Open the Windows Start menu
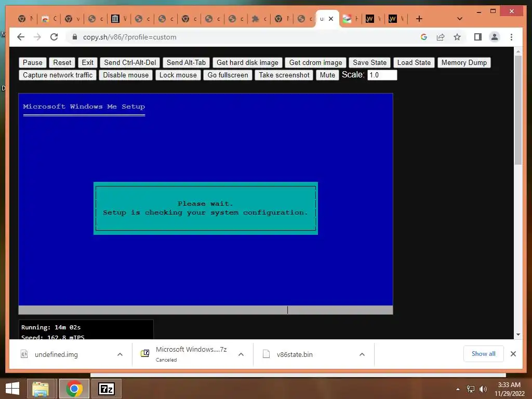 pos(12,389)
